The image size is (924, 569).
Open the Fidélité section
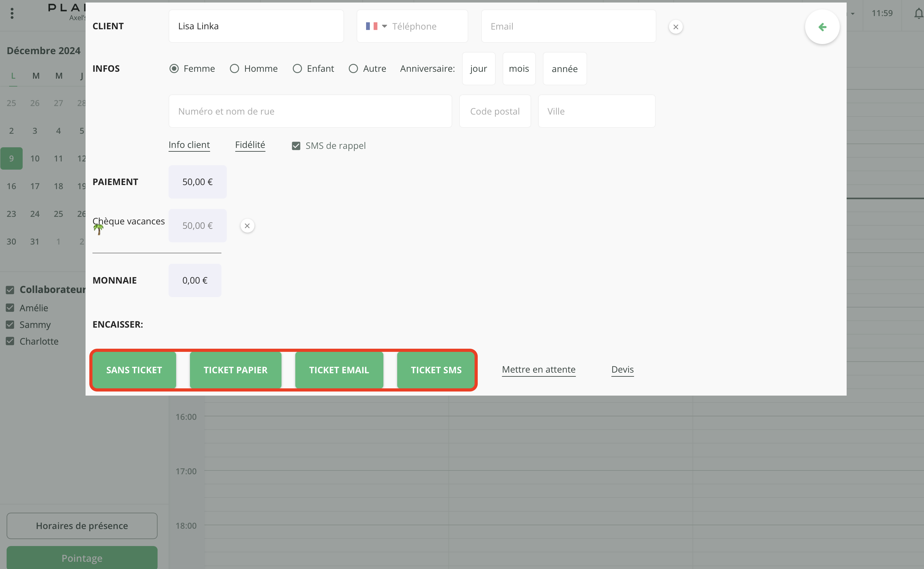250,145
